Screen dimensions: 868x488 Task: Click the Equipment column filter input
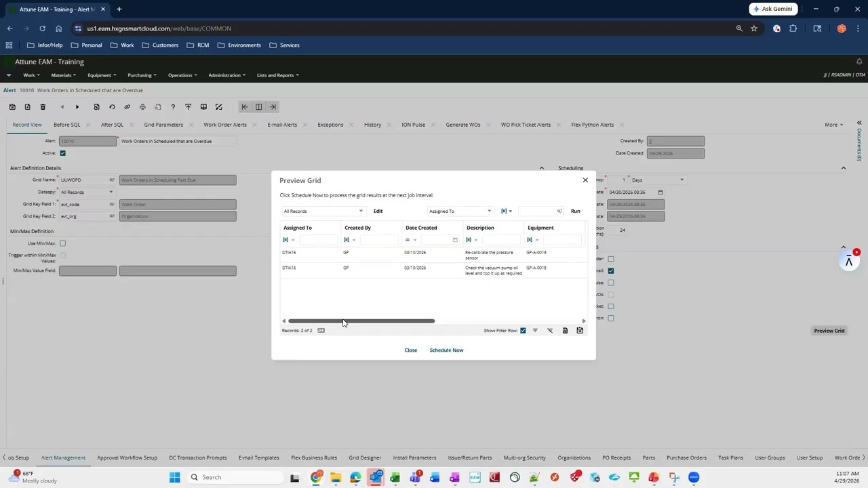[561, 240]
